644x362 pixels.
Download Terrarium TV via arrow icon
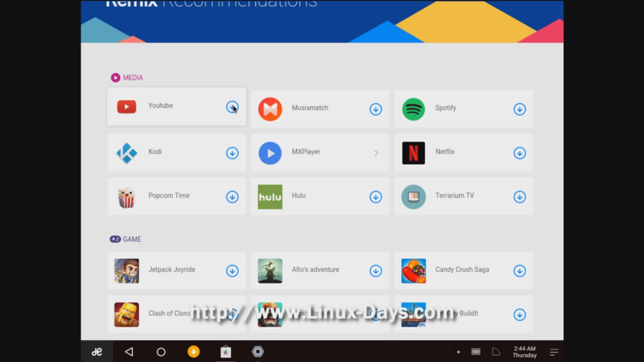click(x=519, y=197)
